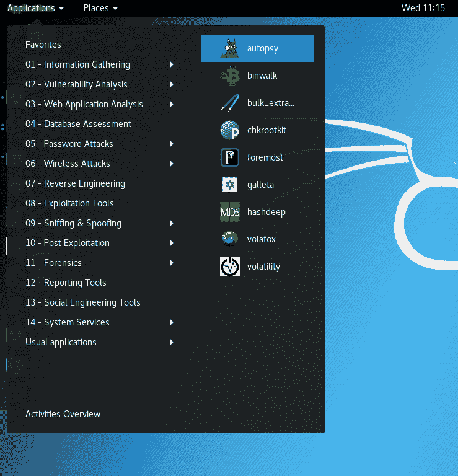Select the galleta text label
The width and height of the screenshot is (458, 476).
click(260, 185)
